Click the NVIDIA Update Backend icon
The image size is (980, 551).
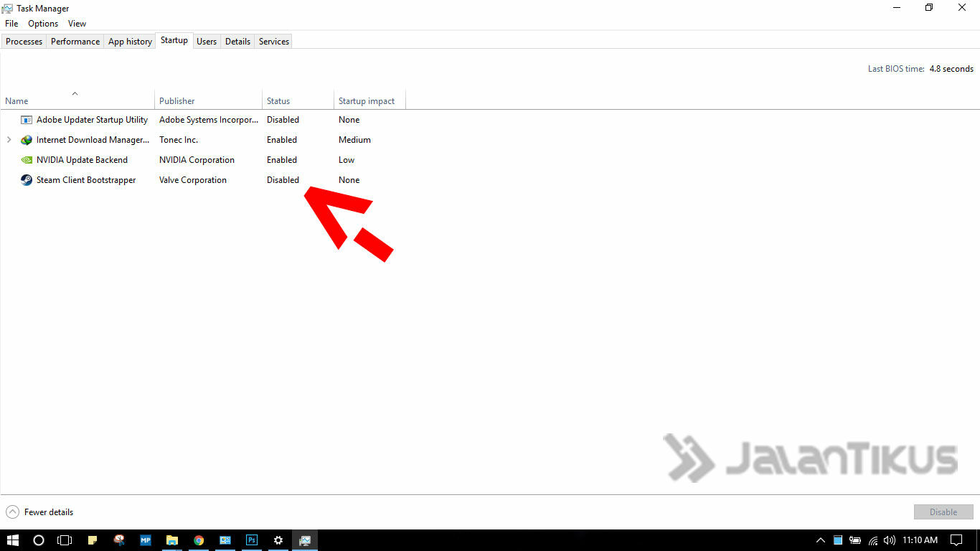27,160
